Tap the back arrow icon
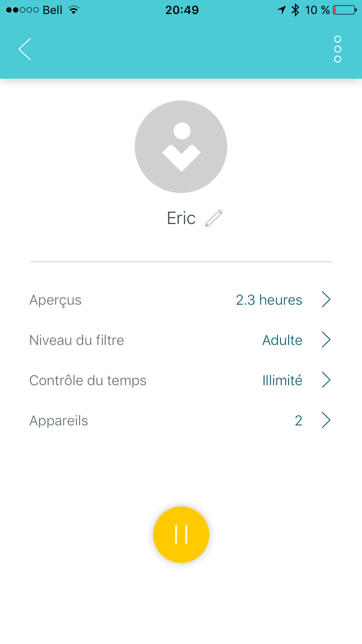 (25, 49)
